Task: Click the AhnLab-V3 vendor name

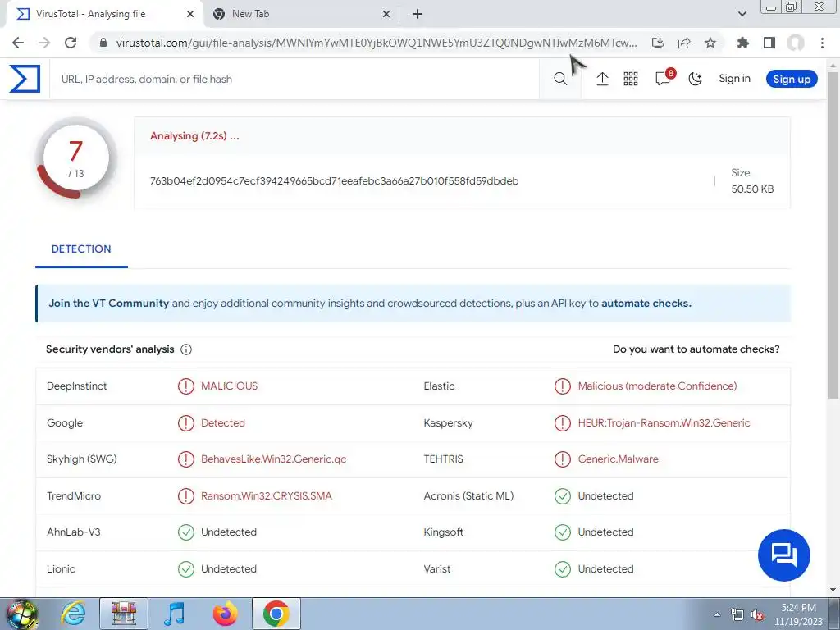Action: (x=73, y=532)
